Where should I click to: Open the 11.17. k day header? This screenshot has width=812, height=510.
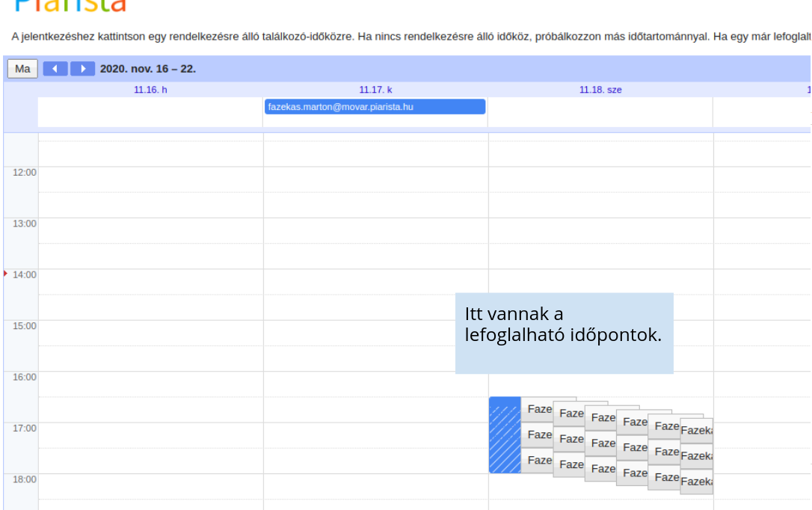375,90
